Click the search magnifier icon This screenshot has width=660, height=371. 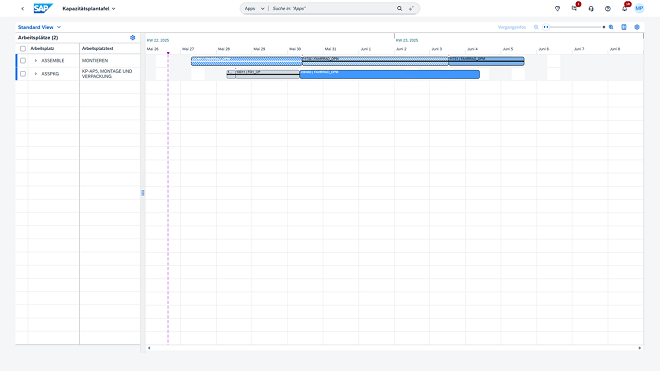click(x=399, y=8)
